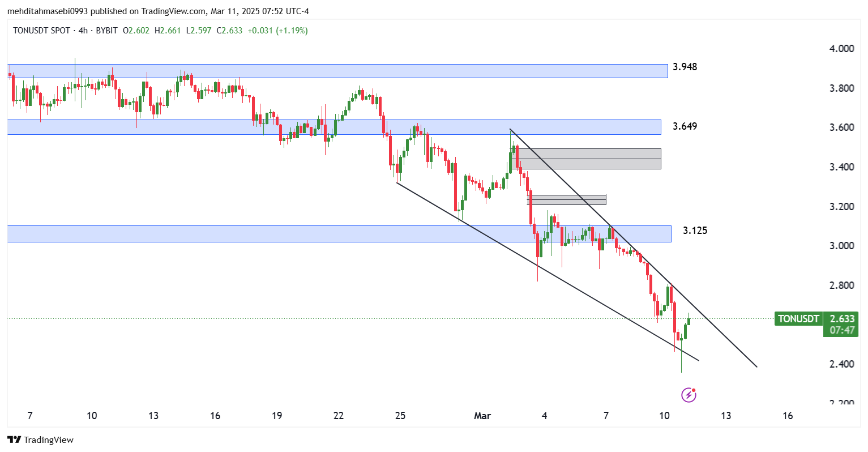Viewport: 868px width, 452px height.
Task: Click the 3.600 price axis label
Action: 842,127
